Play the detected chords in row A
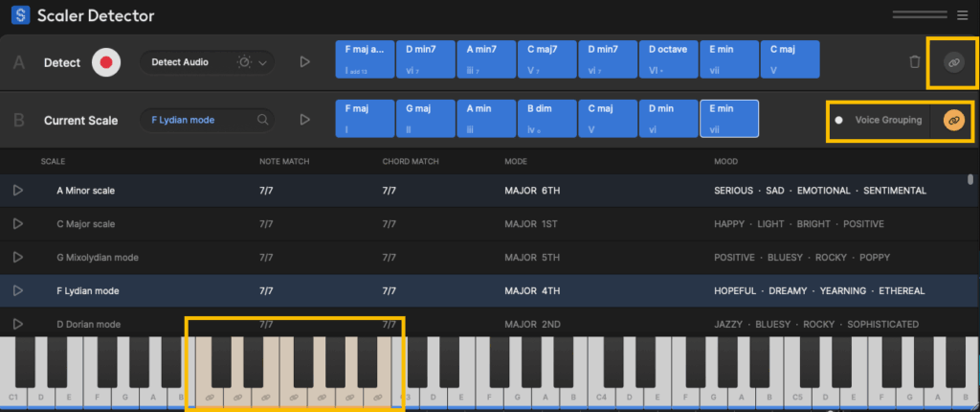The width and height of the screenshot is (980, 412). [305, 62]
